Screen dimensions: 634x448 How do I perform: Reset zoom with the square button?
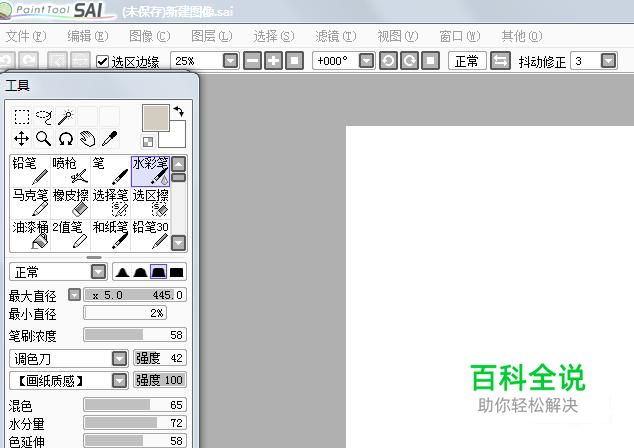point(294,61)
